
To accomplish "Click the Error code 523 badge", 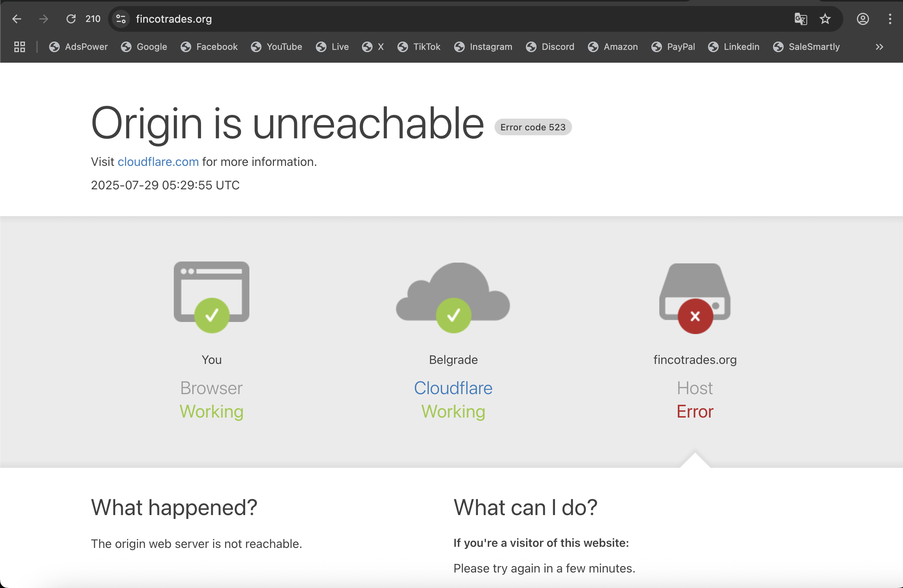I will point(533,127).
